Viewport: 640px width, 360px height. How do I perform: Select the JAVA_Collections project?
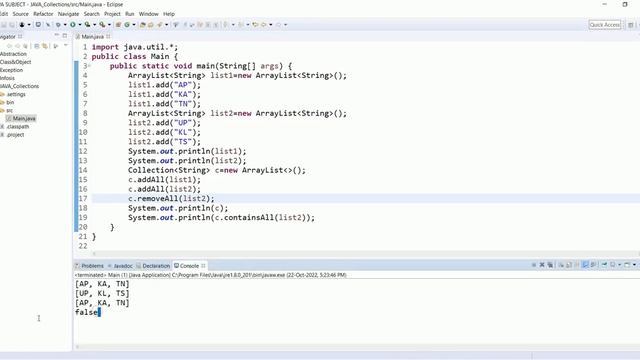point(20,86)
